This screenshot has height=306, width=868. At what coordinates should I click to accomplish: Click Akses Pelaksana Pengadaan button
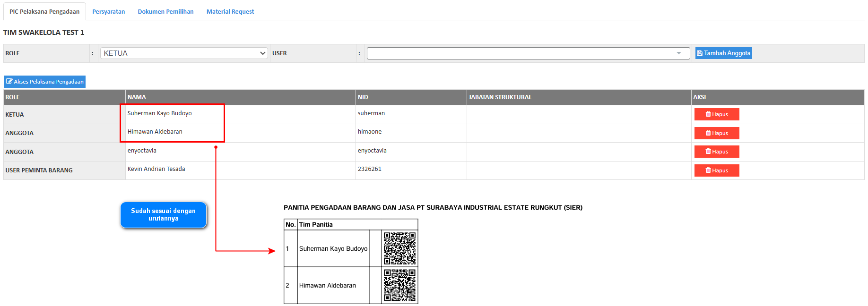[x=45, y=82]
